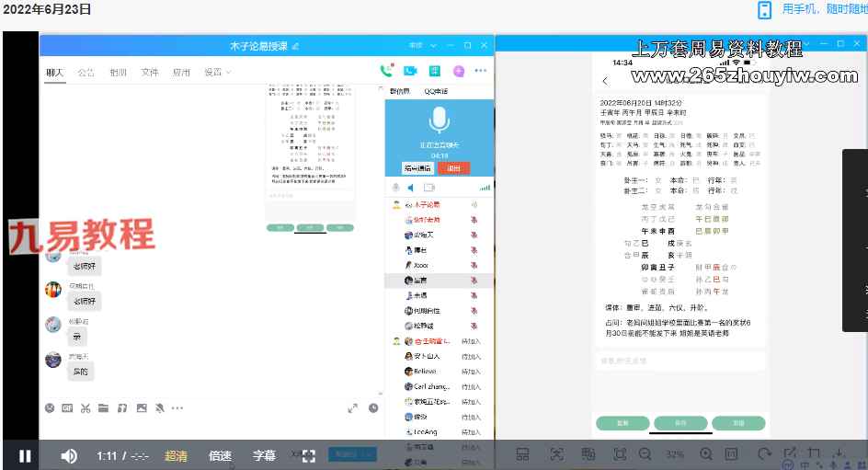This screenshot has width=868, height=470.
Task: Toggle 字幕 subtitles in the player
Action: (264, 455)
